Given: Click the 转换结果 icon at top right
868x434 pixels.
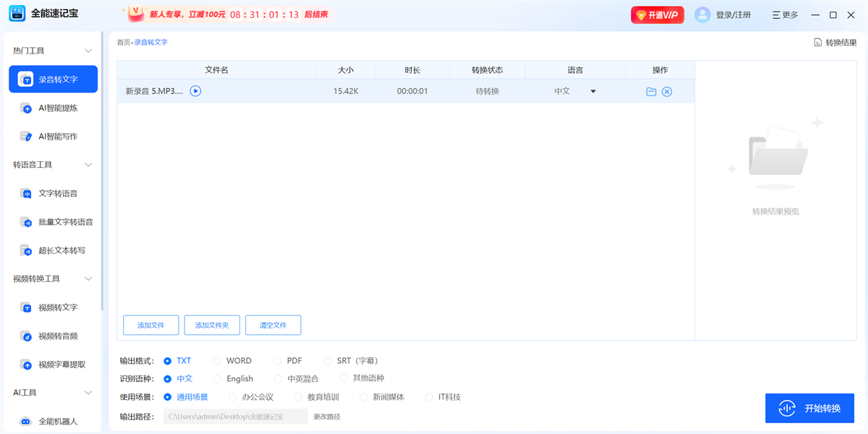Looking at the screenshot, I should [x=818, y=43].
